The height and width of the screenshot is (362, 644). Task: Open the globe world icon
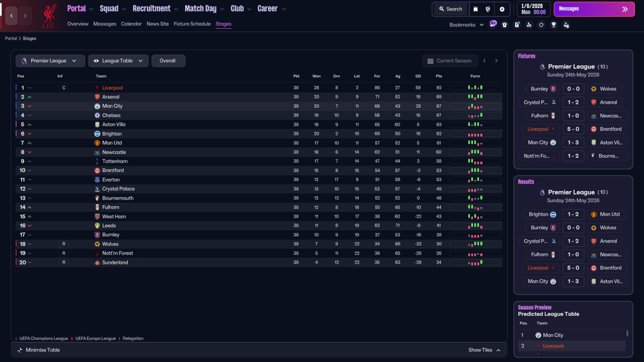click(x=488, y=9)
